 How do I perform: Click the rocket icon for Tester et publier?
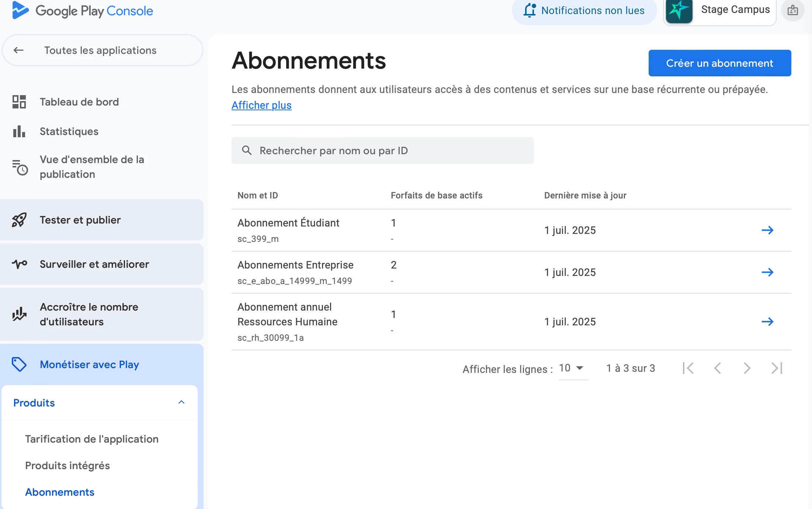click(x=19, y=220)
